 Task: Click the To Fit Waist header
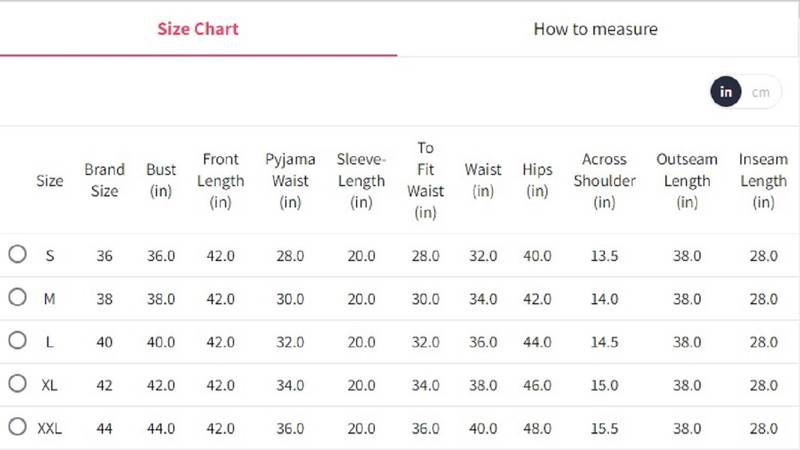(x=426, y=180)
